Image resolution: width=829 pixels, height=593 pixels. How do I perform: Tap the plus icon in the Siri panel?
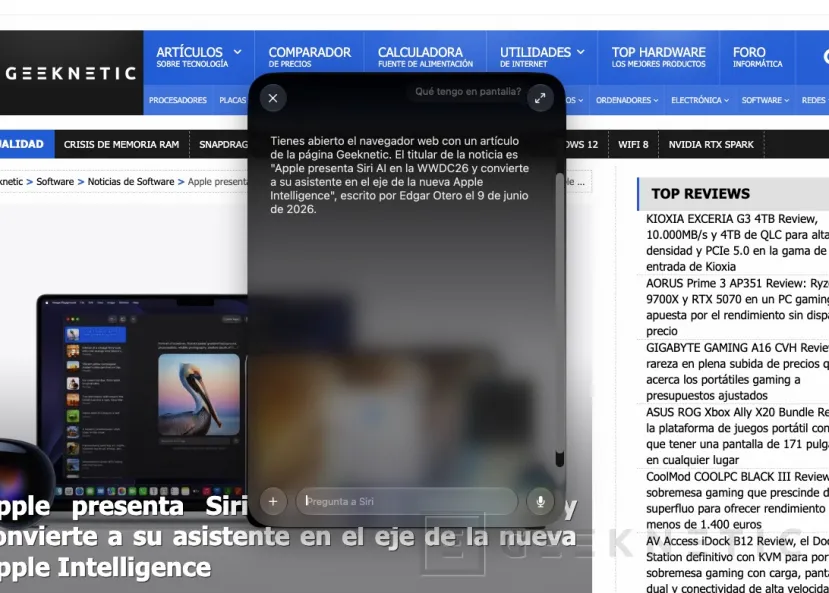(273, 501)
